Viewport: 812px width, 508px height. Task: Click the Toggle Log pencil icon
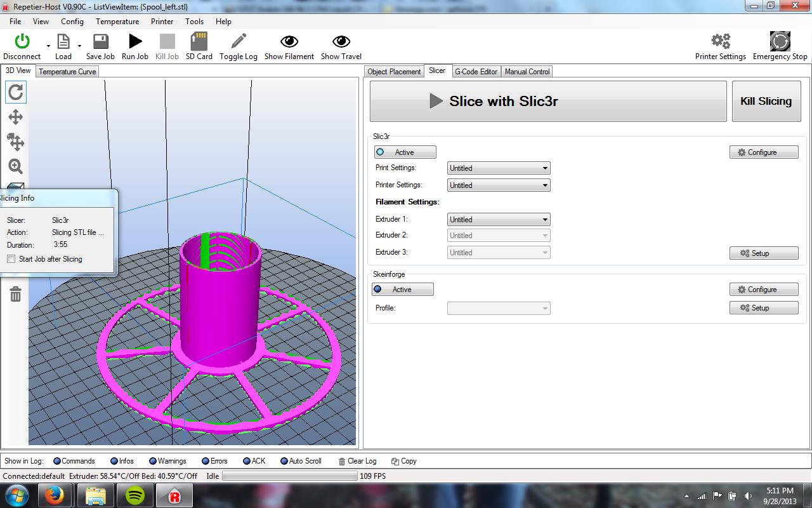tap(239, 42)
